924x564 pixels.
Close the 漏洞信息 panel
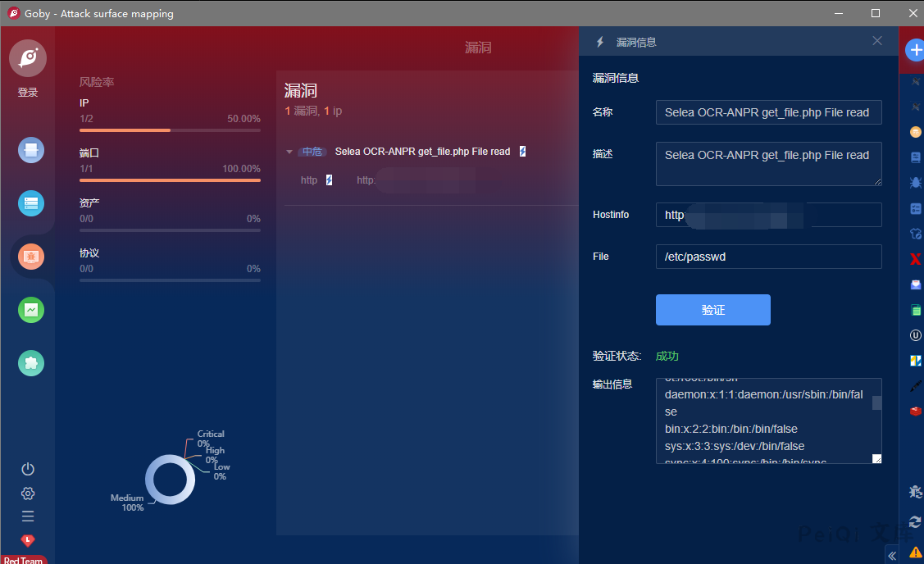click(877, 41)
